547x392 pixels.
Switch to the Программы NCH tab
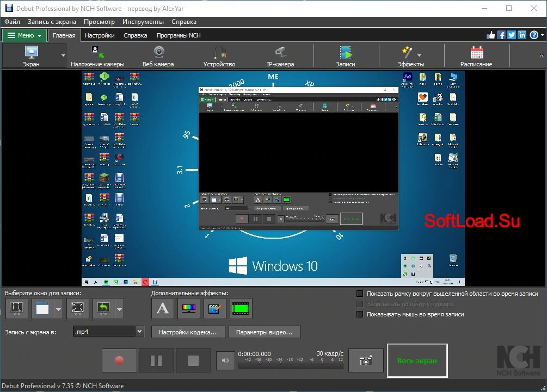tap(179, 35)
